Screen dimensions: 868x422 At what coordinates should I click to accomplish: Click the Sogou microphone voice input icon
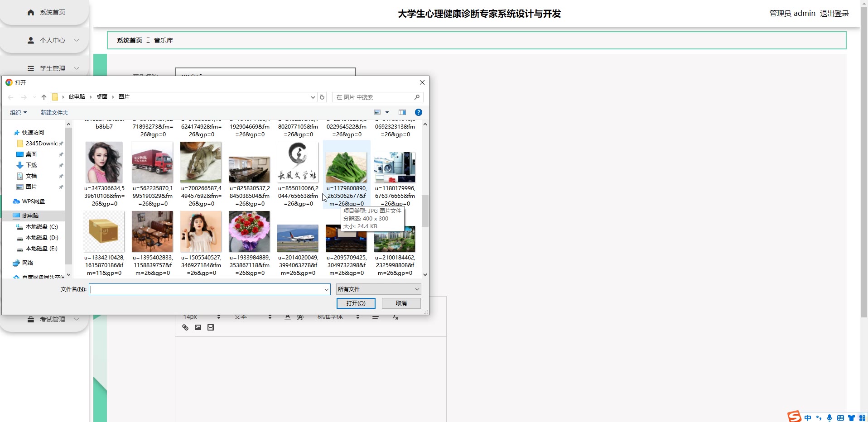829,418
